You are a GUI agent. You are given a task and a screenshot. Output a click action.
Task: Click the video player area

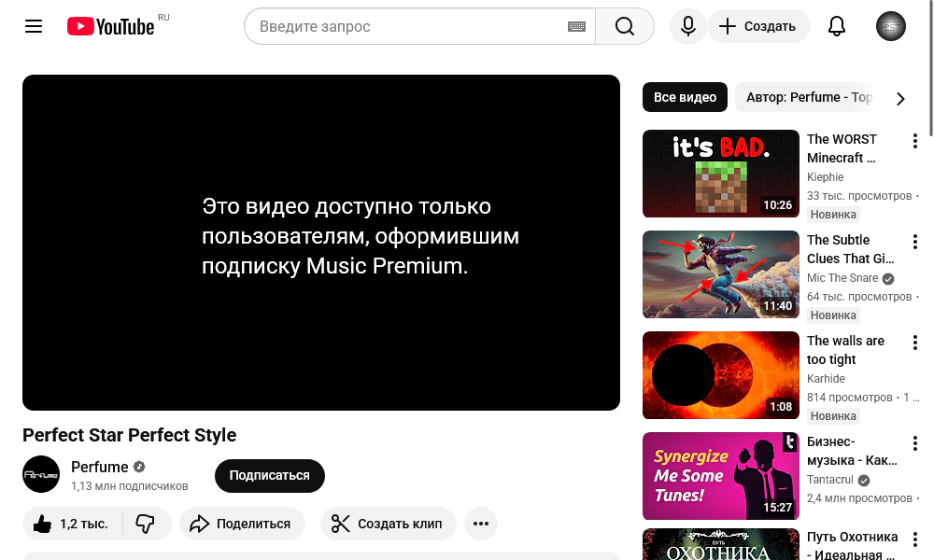(321, 243)
